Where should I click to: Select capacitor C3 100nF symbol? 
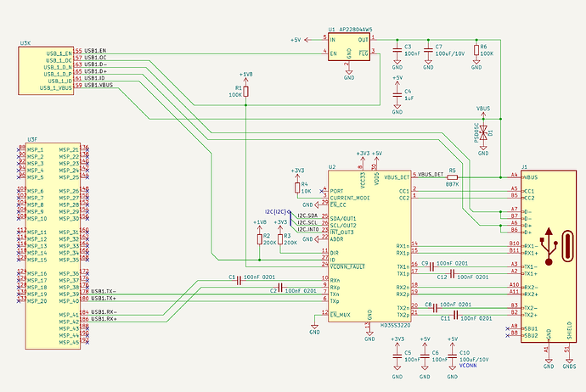397,50
